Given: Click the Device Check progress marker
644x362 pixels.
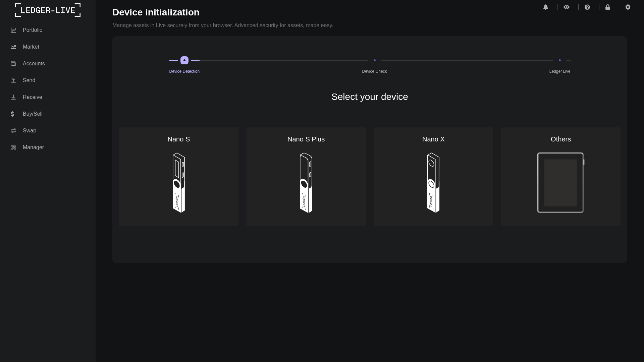Looking at the screenshot, I should pyautogui.click(x=375, y=60).
